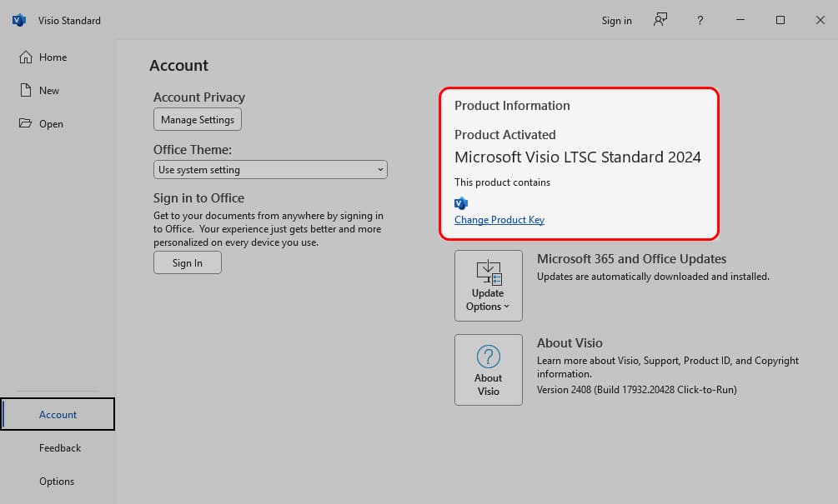The width and height of the screenshot is (838, 504).
Task: Click the Microsoft 365 and Office Updates heading
Action: tap(631, 259)
